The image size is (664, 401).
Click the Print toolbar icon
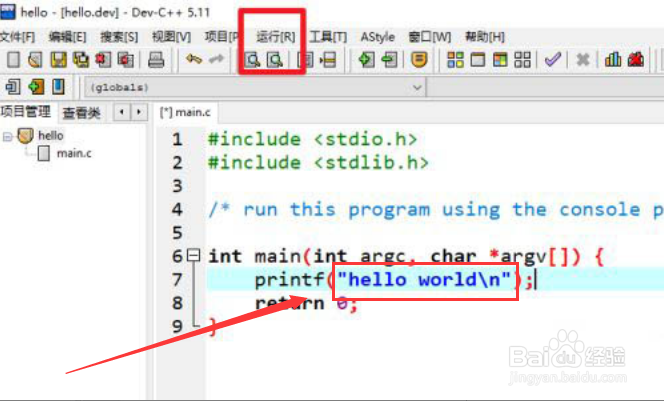[156, 60]
